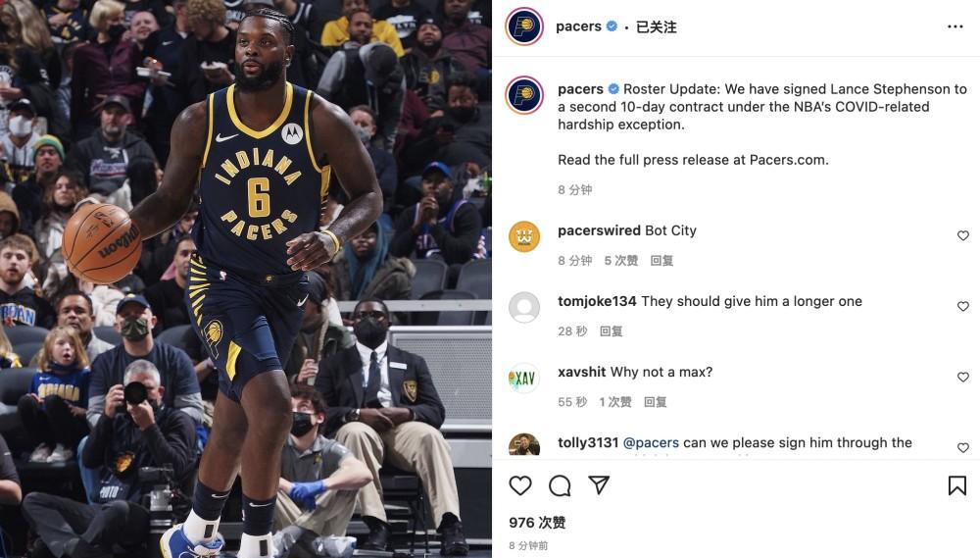Image resolution: width=980 pixels, height=558 pixels.
Task: Save the post with the bookmark icon
Action: [956, 485]
